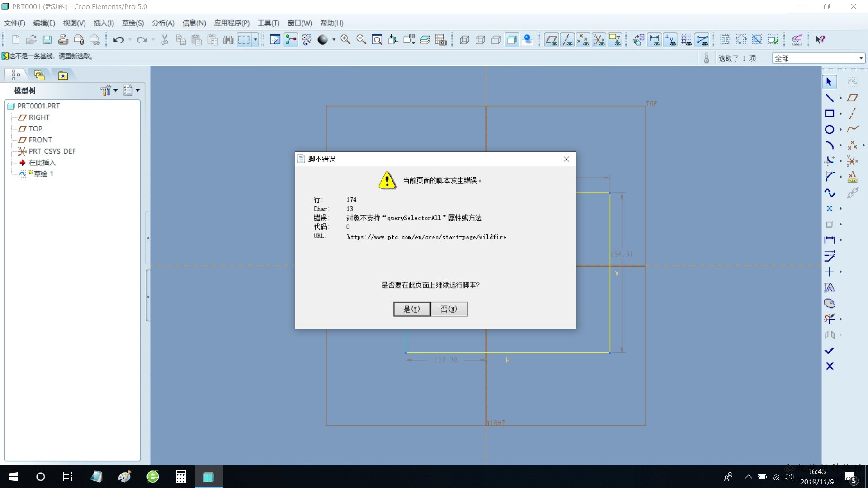The image size is (868, 488).
Task: Open the 草绘(S) menu
Action: pyautogui.click(x=133, y=23)
